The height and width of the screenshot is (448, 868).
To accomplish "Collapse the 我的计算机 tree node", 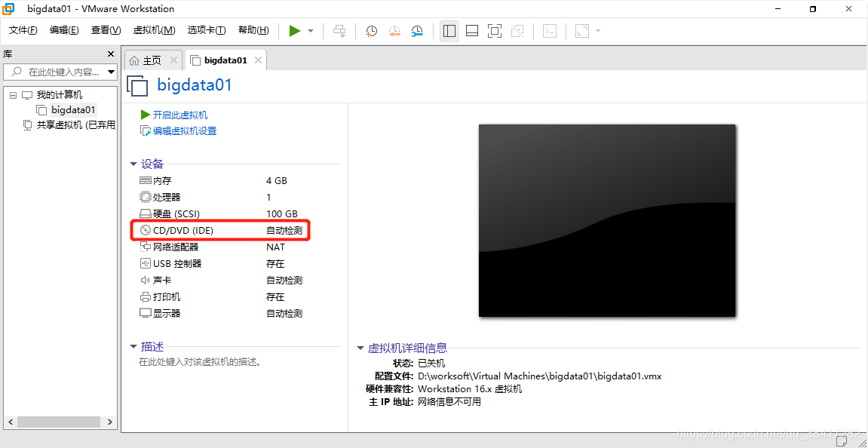I will 14,95.
